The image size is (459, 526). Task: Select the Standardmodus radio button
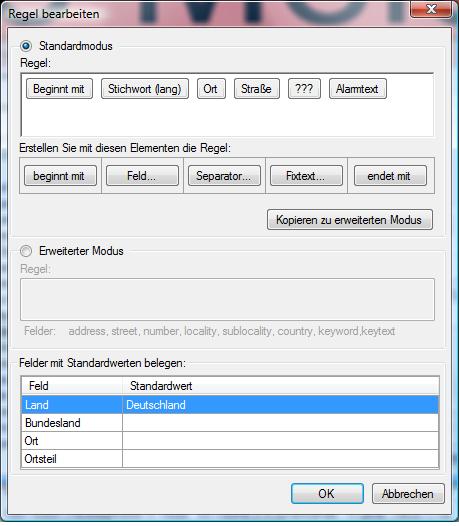point(26,46)
